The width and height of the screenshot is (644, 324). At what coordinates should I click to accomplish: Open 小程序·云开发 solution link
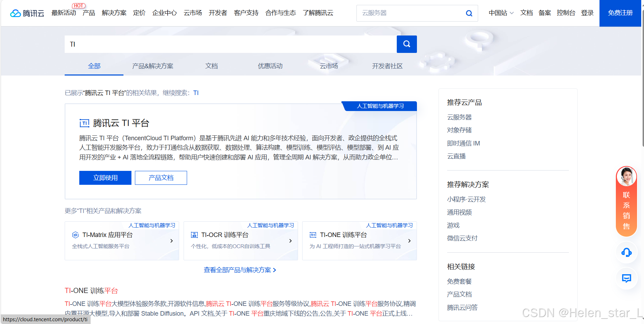pos(466,199)
